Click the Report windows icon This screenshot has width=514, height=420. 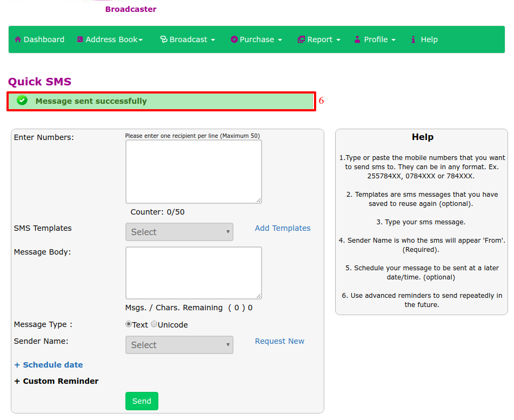click(x=301, y=39)
